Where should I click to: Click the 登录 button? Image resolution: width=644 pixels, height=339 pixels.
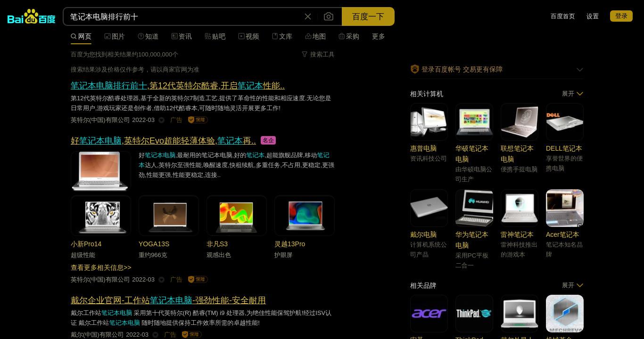621,16
